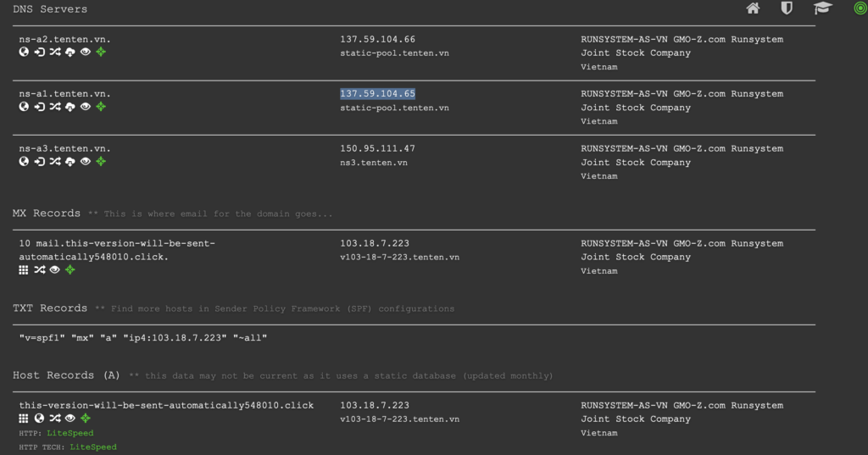
Task: Click the grid icon under the host A record
Action: click(x=23, y=419)
